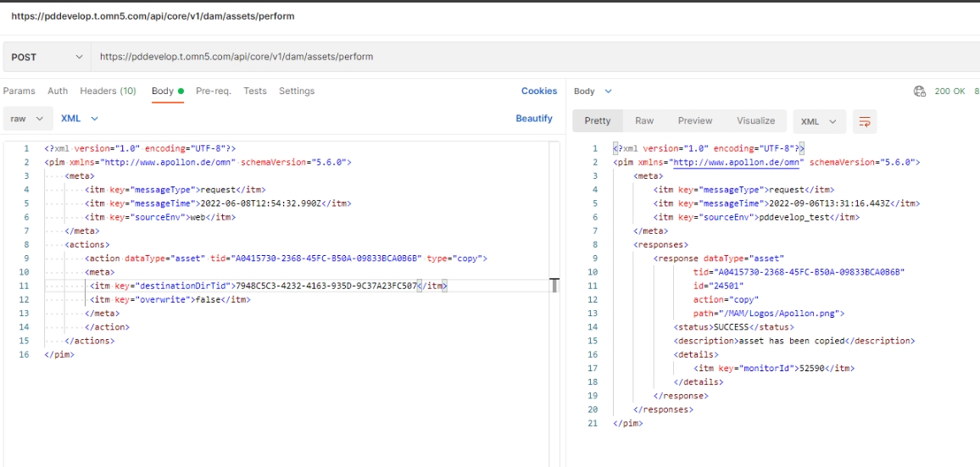Click the network globe icon beside 200 OK
Screen dimensions: 980x467
pyautogui.click(x=919, y=92)
